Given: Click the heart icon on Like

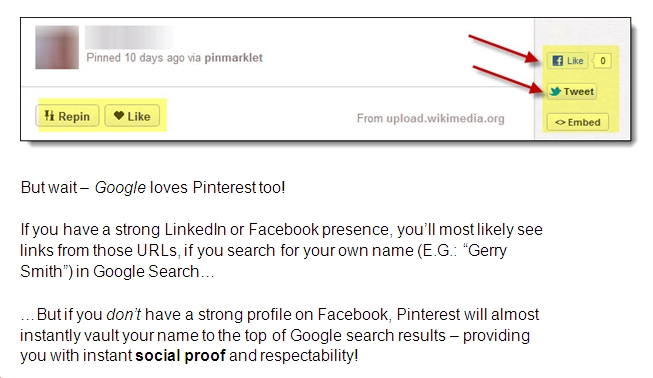Looking at the screenshot, I should [119, 115].
